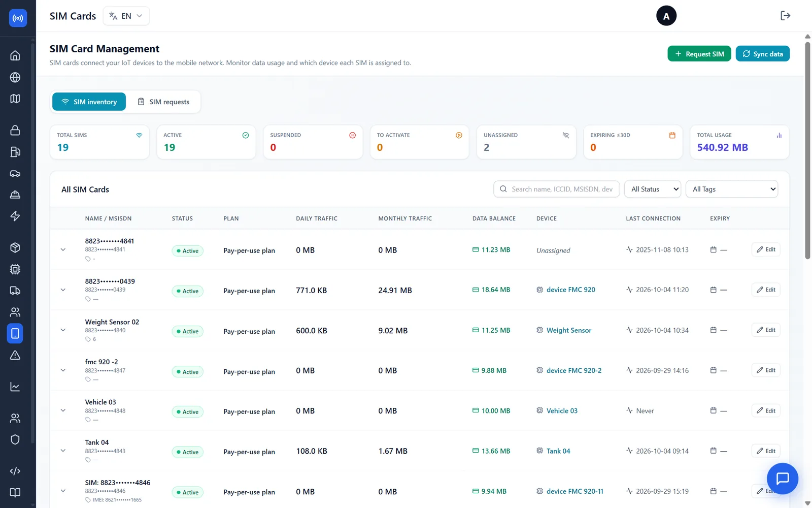The height and width of the screenshot is (508, 812).
Task: Open the EN language dropdown
Action: (126, 16)
